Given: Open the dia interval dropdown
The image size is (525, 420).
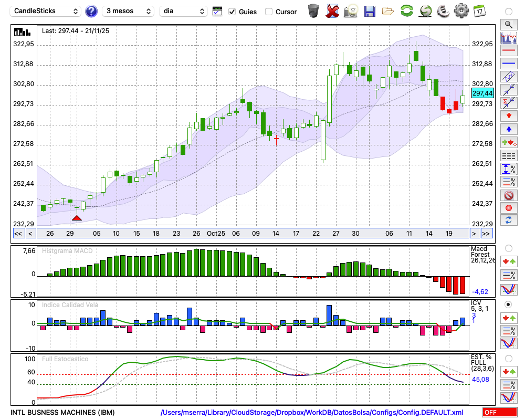Looking at the screenshot, I should click(184, 11).
